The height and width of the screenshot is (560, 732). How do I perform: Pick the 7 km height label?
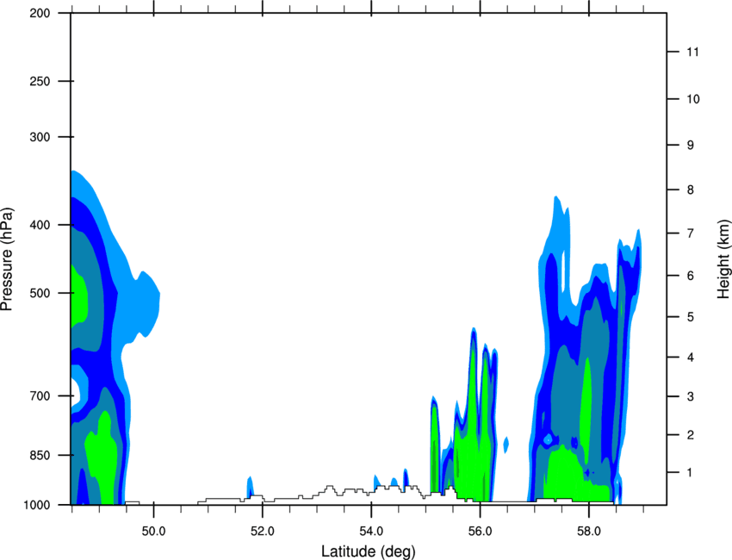[691, 233]
